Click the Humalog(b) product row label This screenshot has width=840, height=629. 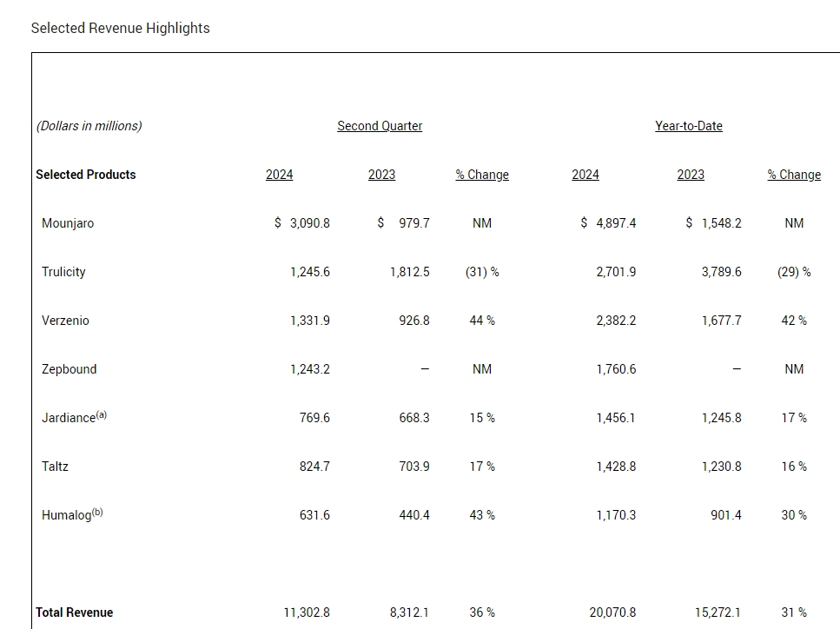coord(72,514)
